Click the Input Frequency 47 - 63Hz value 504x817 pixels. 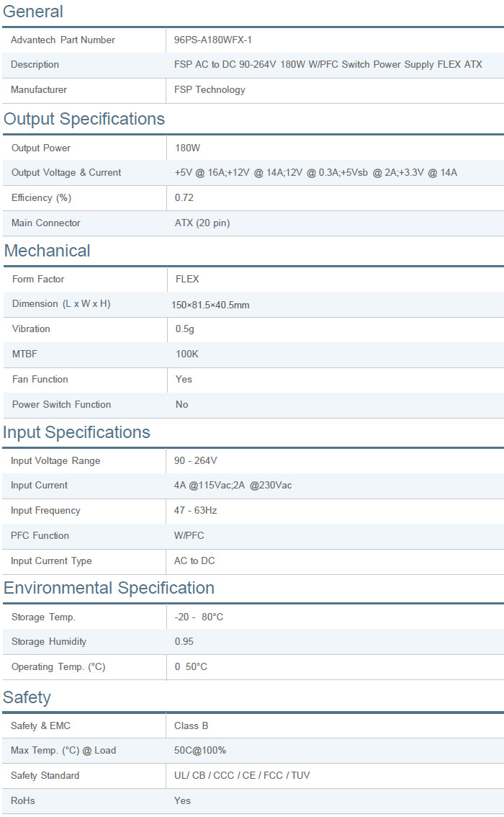[x=195, y=510]
